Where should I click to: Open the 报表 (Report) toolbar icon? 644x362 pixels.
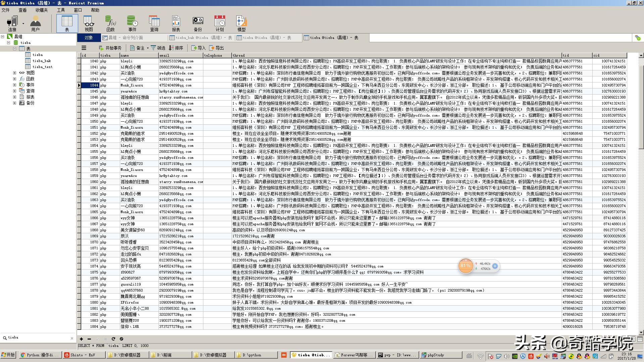(176, 23)
